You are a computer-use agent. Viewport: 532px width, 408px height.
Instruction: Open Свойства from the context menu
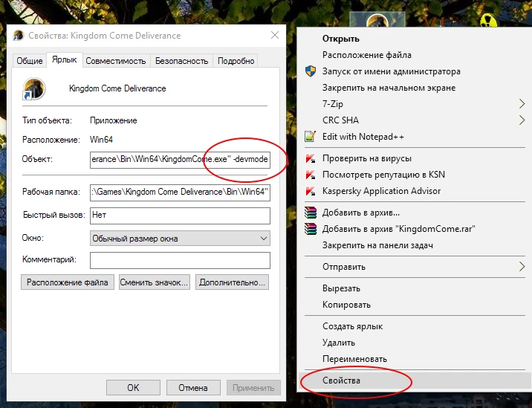[414, 381]
